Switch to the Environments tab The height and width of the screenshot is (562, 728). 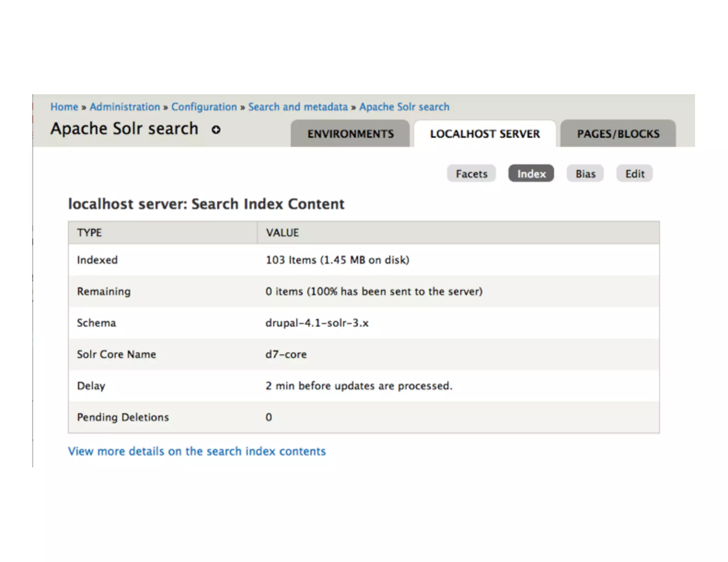[x=350, y=134]
